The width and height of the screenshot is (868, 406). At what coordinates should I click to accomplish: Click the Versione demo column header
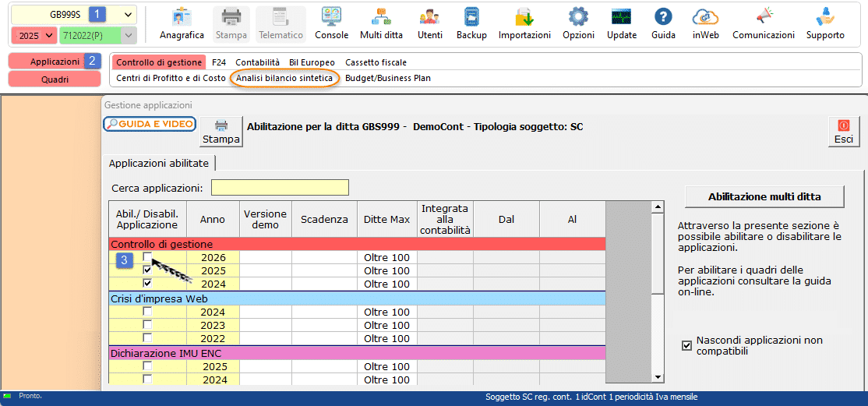266,219
